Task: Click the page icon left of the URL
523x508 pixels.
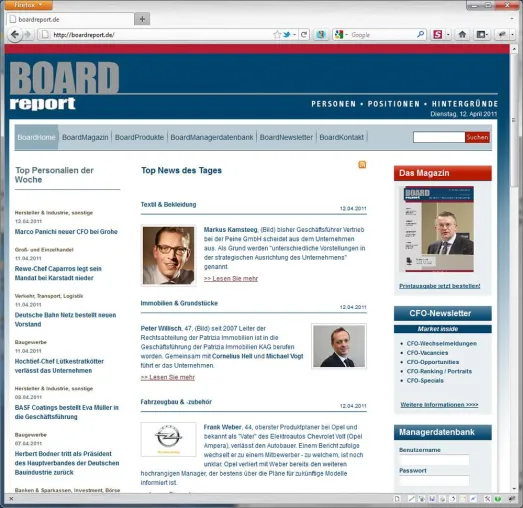Action: pyautogui.click(x=45, y=34)
